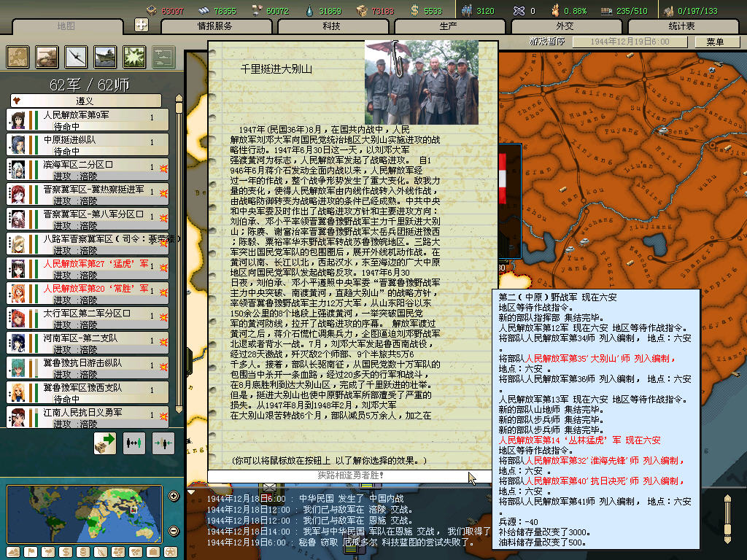The height and width of the screenshot is (560, 747).
Task: Select diplomatic map mode briefcase icon
Action: (153, 552)
